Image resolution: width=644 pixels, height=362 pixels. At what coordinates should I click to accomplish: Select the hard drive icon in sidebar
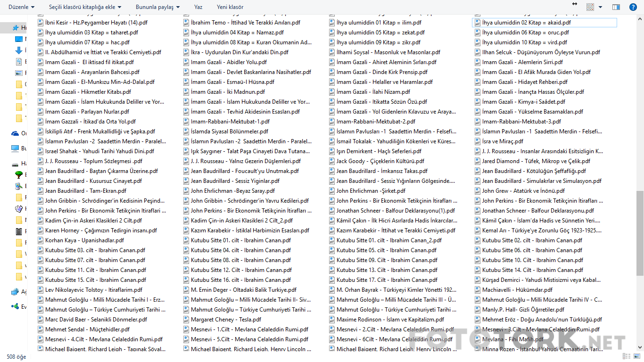pyautogui.click(x=15, y=164)
